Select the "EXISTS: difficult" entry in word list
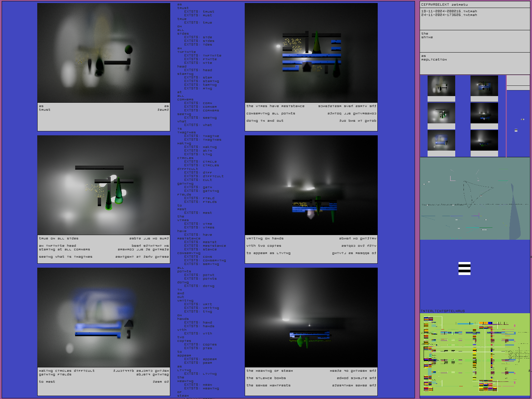Viewport: 532px width, 399px height. tap(204, 176)
